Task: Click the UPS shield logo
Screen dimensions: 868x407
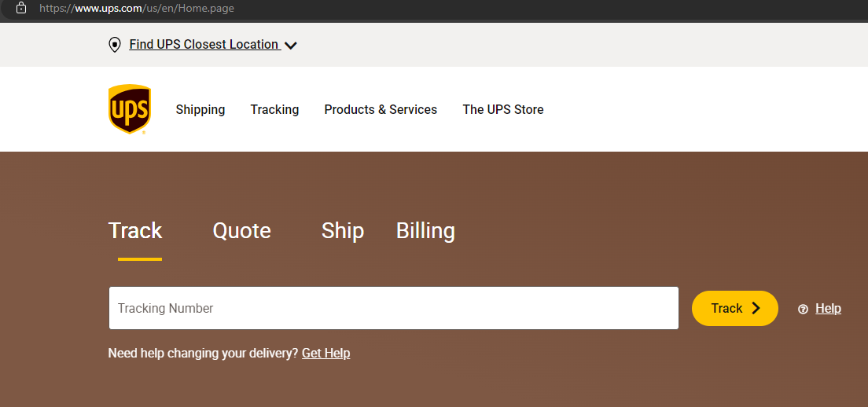Action: (x=129, y=109)
